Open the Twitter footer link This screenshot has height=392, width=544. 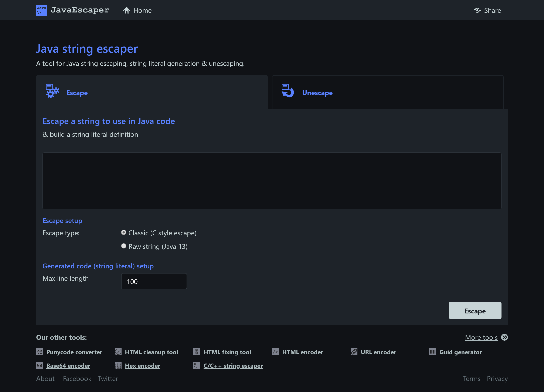coord(108,379)
